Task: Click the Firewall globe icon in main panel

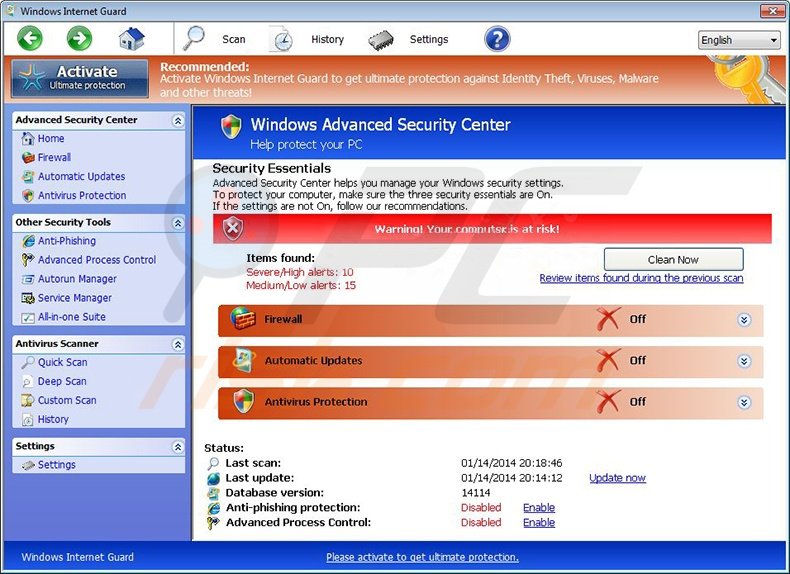Action: coord(243,318)
